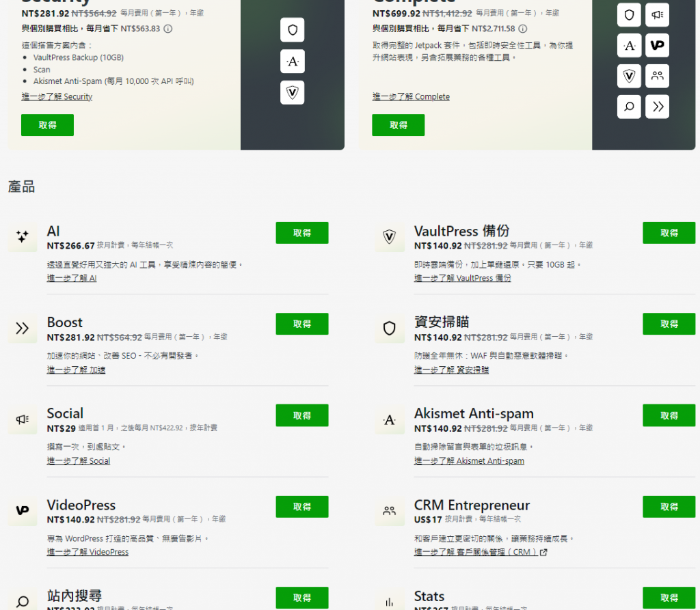Open 進一步了解 Security link
The image size is (700, 610).
57,96
